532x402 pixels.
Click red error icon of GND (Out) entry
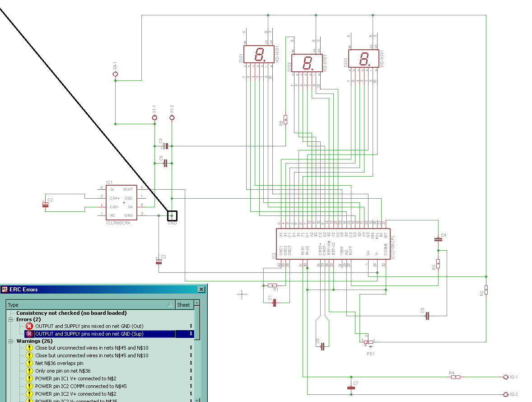click(29, 326)
